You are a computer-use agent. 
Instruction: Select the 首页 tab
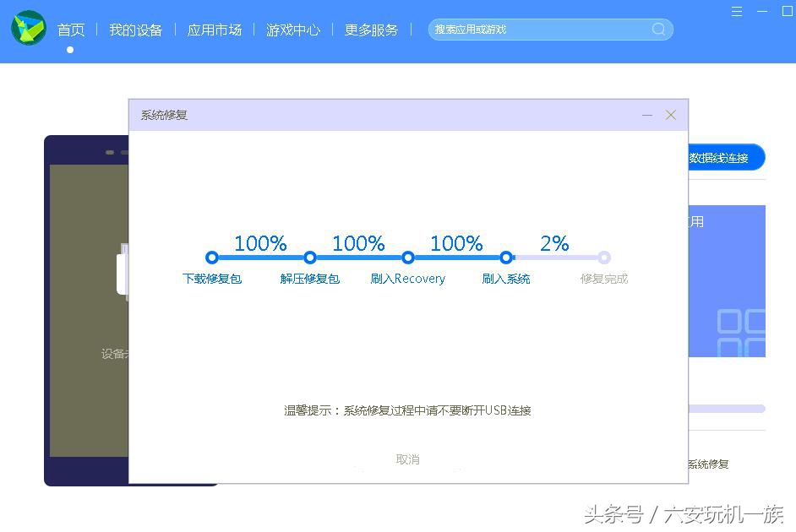[x=70, y=29]
